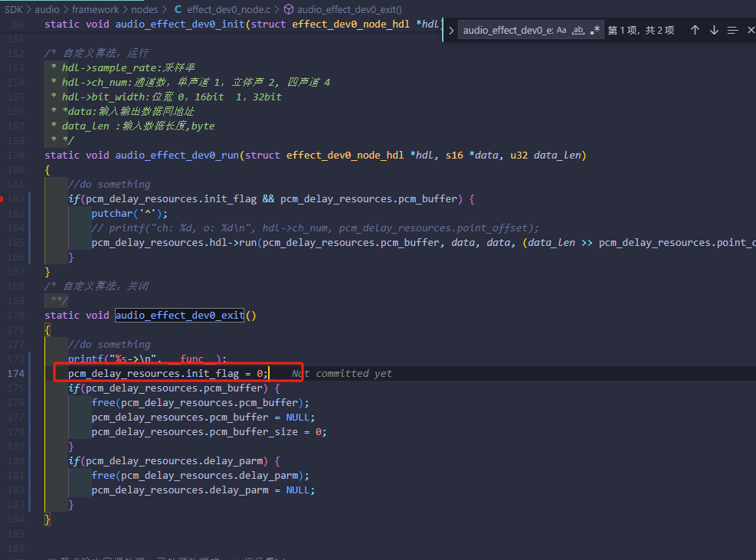Click the audio_effect_dev0_run function name
756x560 pixels.
click(177, 155)
